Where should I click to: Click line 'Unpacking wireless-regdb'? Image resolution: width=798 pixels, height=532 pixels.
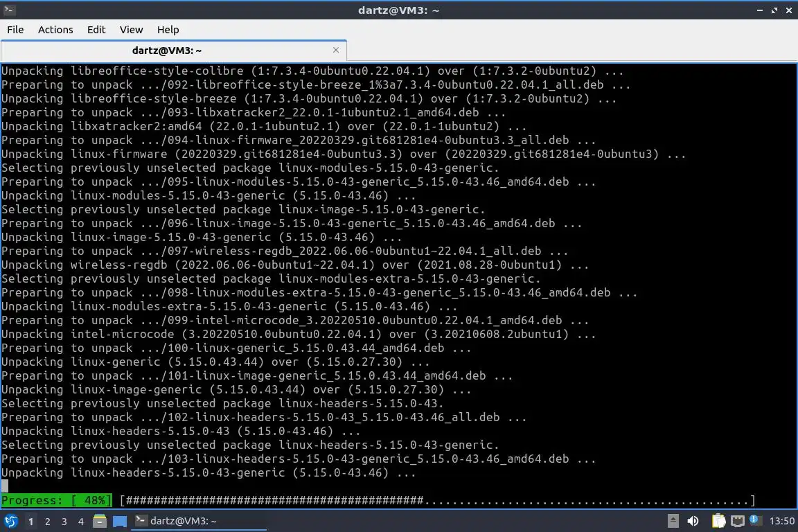pos(295,265)
